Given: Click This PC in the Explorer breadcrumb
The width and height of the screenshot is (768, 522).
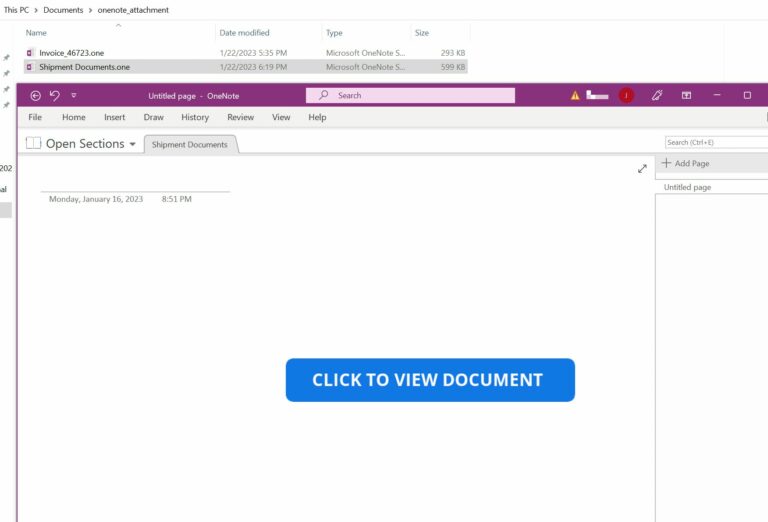Looking at the screenshot, I should coord(16,10).
